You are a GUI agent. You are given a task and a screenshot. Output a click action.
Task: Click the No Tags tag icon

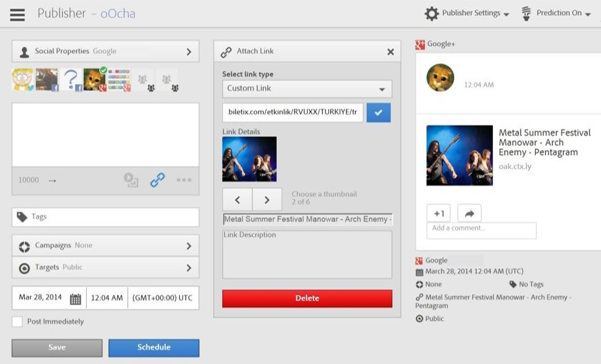pyautogui.click(x=513, y=284)
